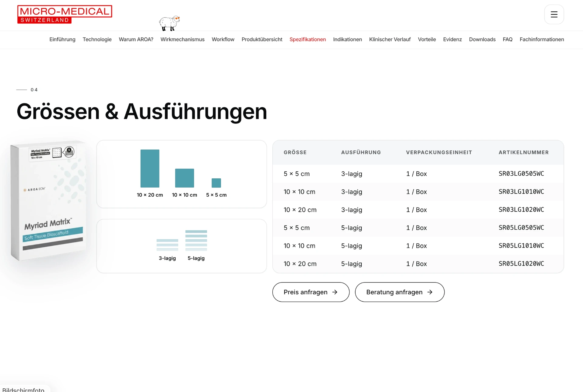Select article number SR03LG1020WC
Screen dimensions: 583x392
click(x=521, y=210)
